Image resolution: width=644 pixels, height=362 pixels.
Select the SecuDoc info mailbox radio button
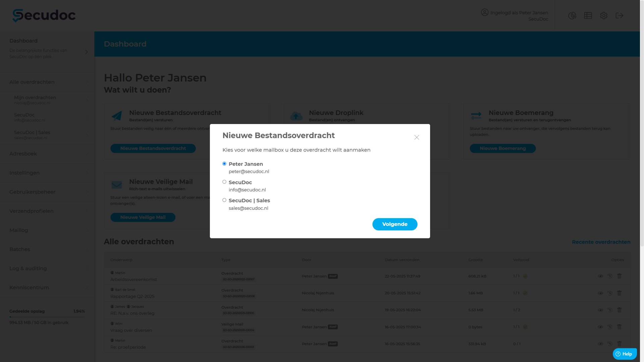(224, 182)
